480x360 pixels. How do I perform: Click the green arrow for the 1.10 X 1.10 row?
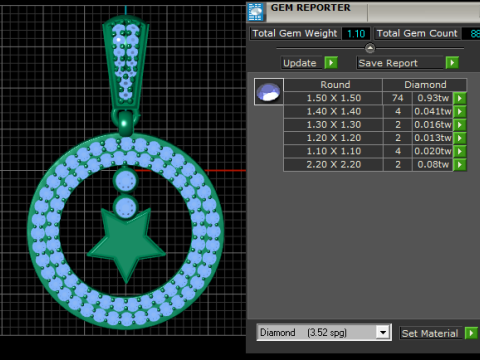[460, 151]
